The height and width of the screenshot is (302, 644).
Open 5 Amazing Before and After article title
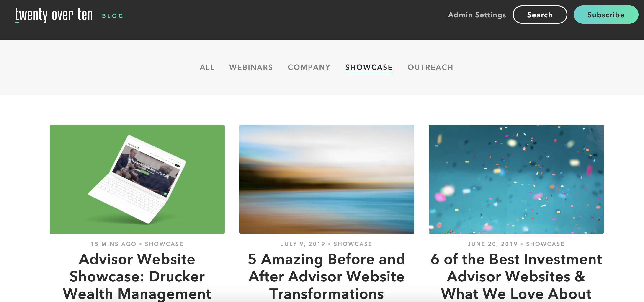[327, 276]
